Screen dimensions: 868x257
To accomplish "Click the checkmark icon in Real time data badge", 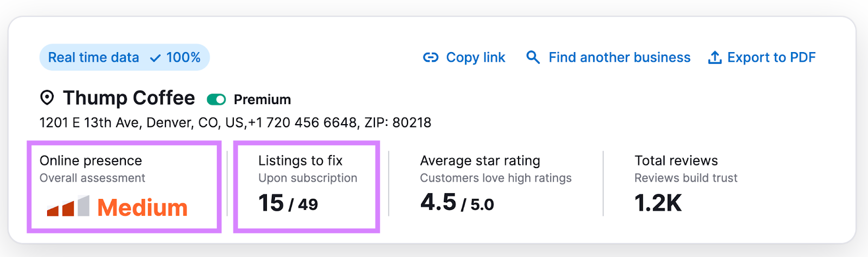I will coord(155,58).
